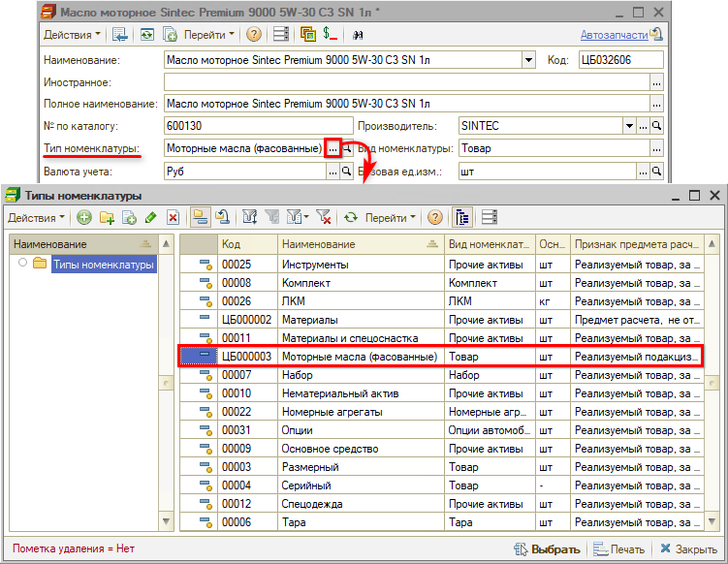
Task: Open help in Типы номенклатуры toolbar
Action: [x=435, y=218]
